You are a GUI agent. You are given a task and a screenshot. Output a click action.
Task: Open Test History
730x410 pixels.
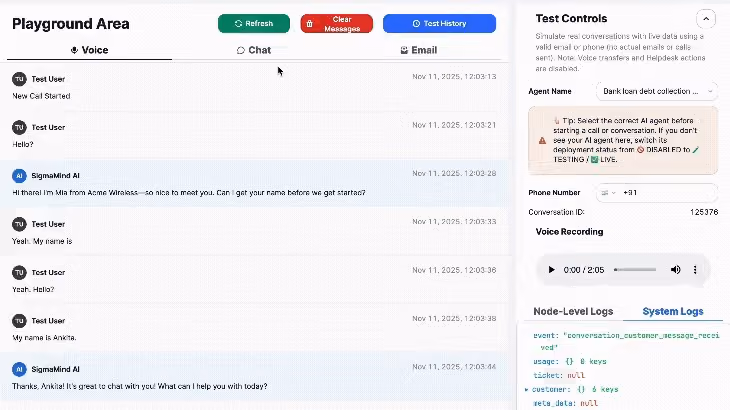[439, 23]
